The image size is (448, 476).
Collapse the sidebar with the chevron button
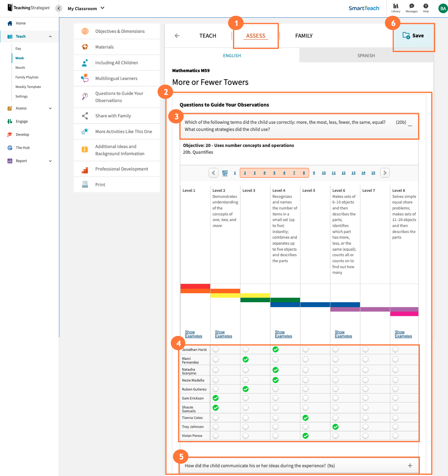(x=59, y=8)
